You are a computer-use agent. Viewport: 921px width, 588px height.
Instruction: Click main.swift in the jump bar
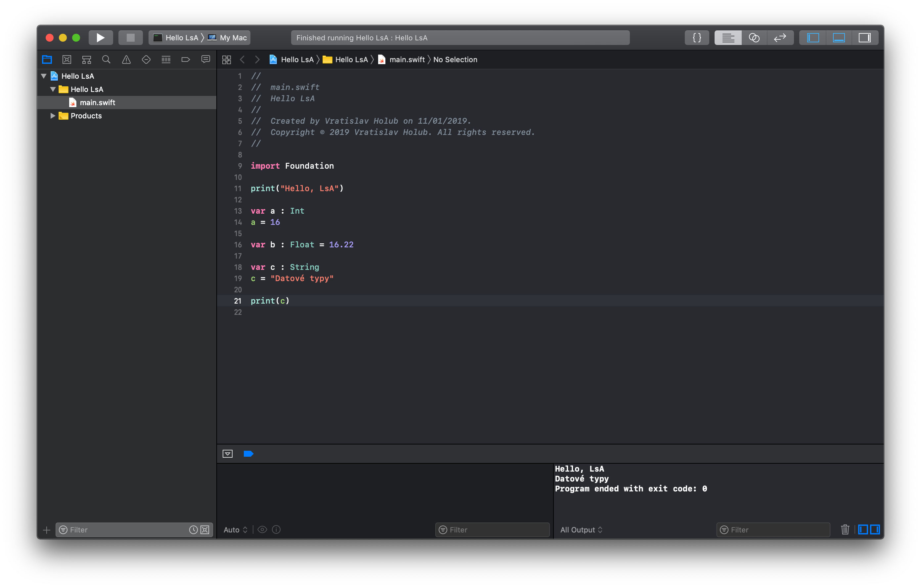tap(407, 60)
